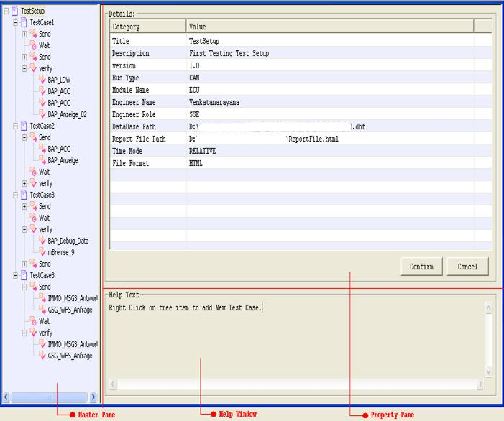The image size is (504, 421).
Task: Collapse the verify node under TestCase1
Action: pos(24,69)
